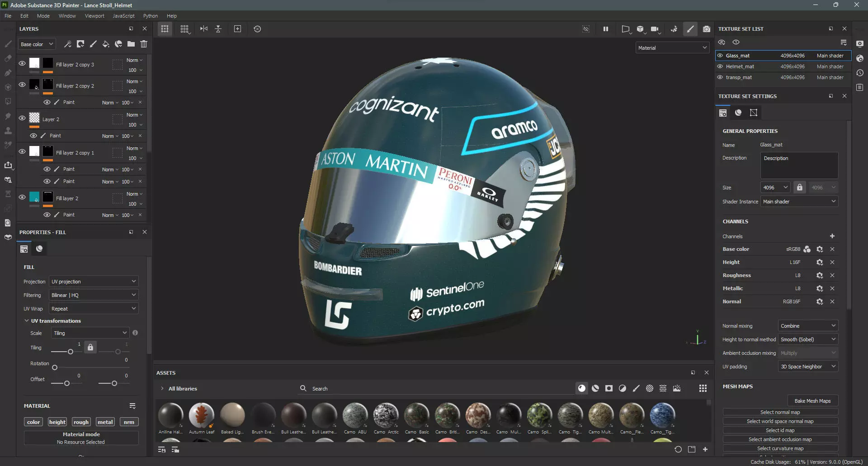868x466 pixels.
Task: Switch to the painting mode brush icon
Action: 690,29
